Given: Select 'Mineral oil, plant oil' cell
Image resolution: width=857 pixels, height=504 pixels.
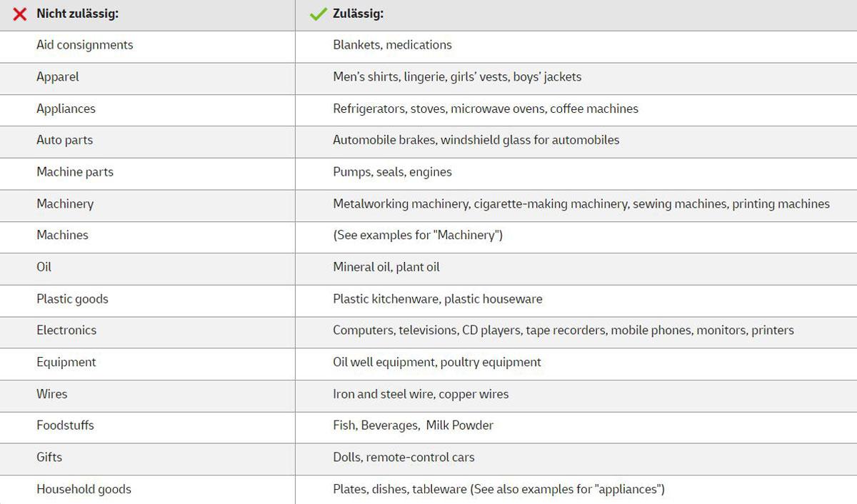Looking at the screenshot, I should point(386,267).
